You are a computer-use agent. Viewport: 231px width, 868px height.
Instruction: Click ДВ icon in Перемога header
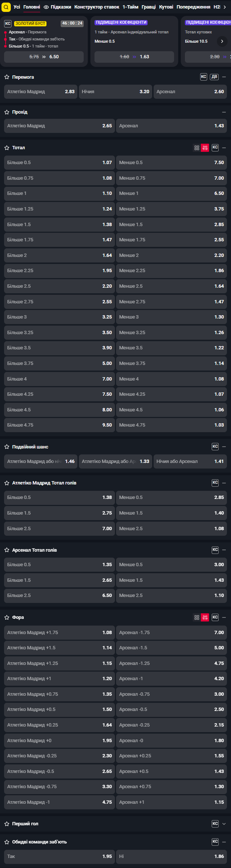pyautogui.click(x=214, y=77)
